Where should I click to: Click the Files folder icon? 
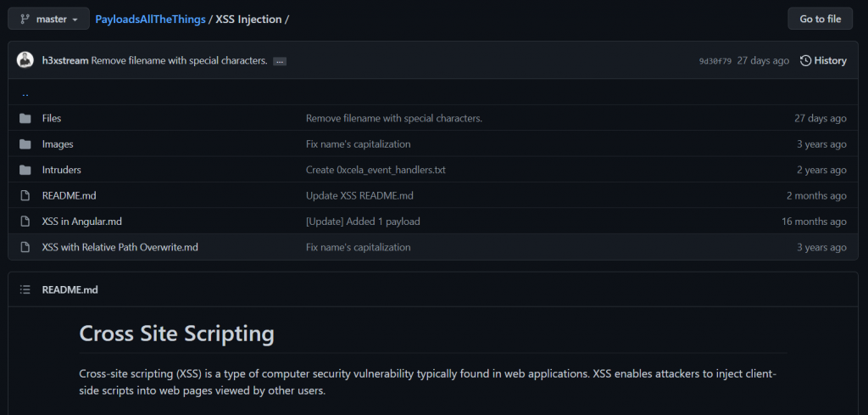[25, 118]
